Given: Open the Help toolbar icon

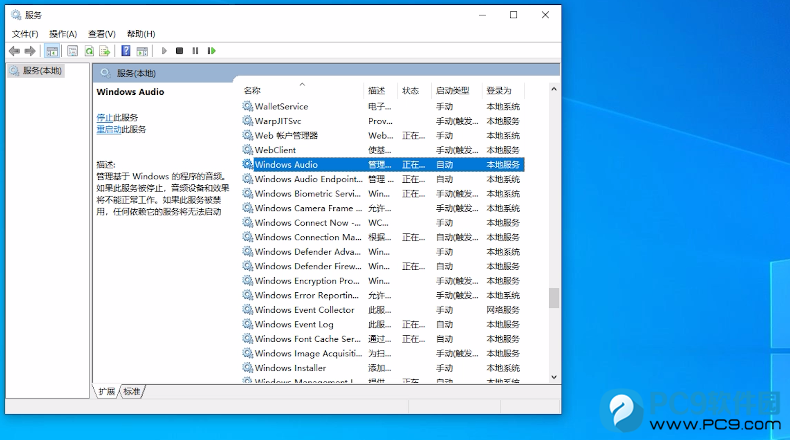Looking at the screenshot, I should point(126,51).
